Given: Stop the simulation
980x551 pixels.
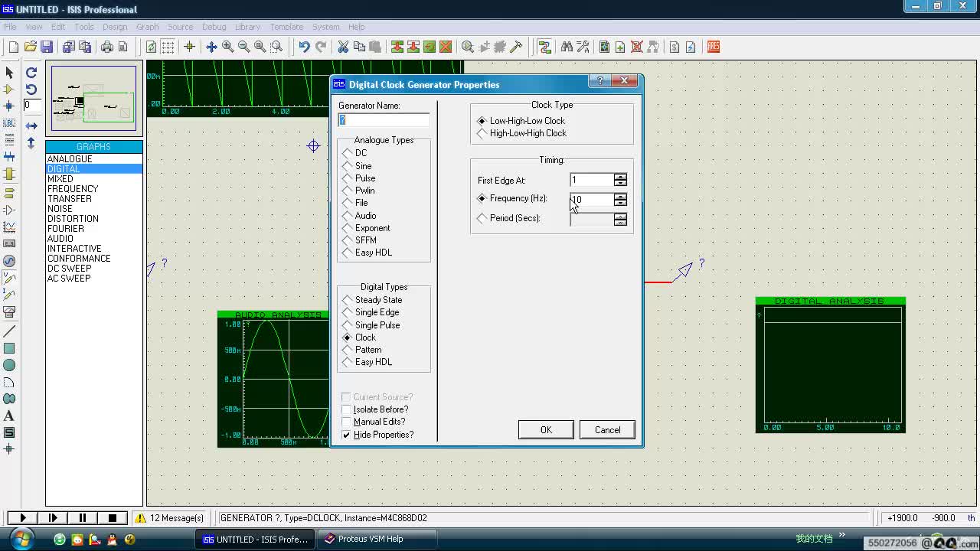Looking at the screenshot, I should [113, 518].
